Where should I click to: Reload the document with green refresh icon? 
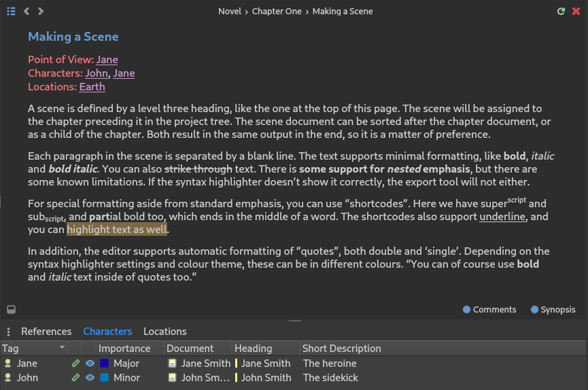point(561,12)
